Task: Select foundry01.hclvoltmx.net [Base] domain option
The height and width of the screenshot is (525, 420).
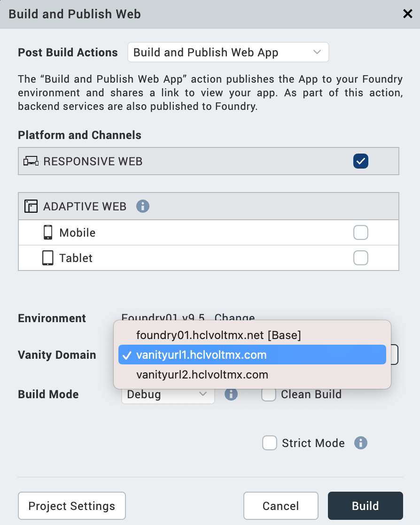Action: pyautogui.click(x=218, y=335)
